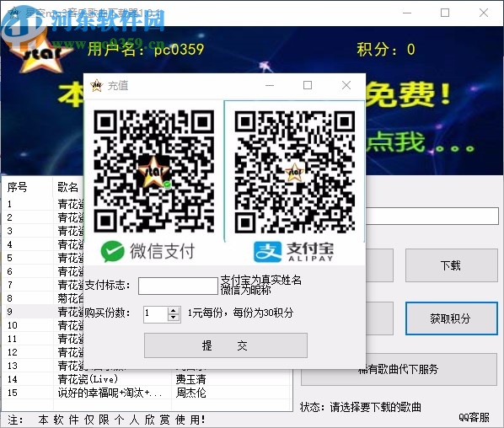Screen dimensions: 504x428
Task: Select song list row number 12
Action: point(43,352)
